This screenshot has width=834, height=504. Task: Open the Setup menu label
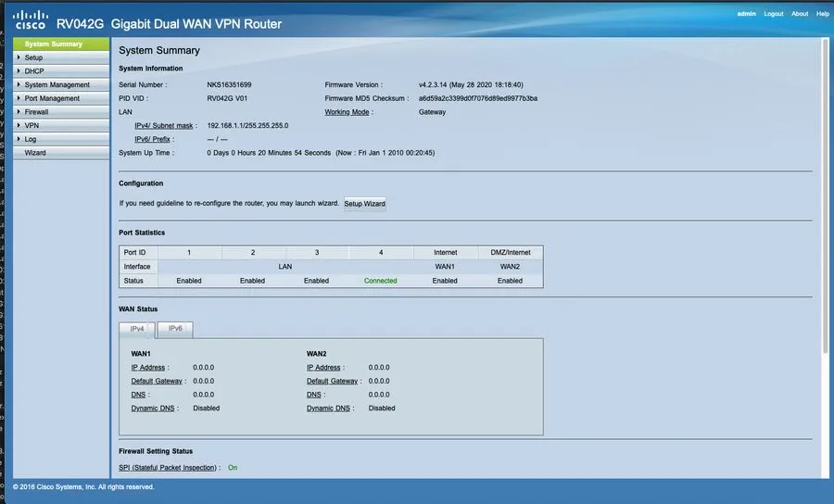(33, 57)
